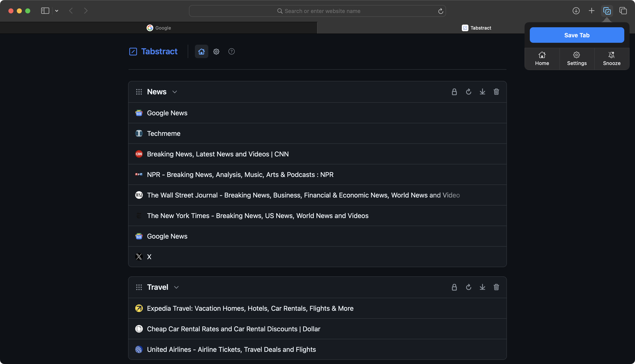Open the Techmeme saved tab link
Viewport: 635px width, 364px height.
click(163, 134)
